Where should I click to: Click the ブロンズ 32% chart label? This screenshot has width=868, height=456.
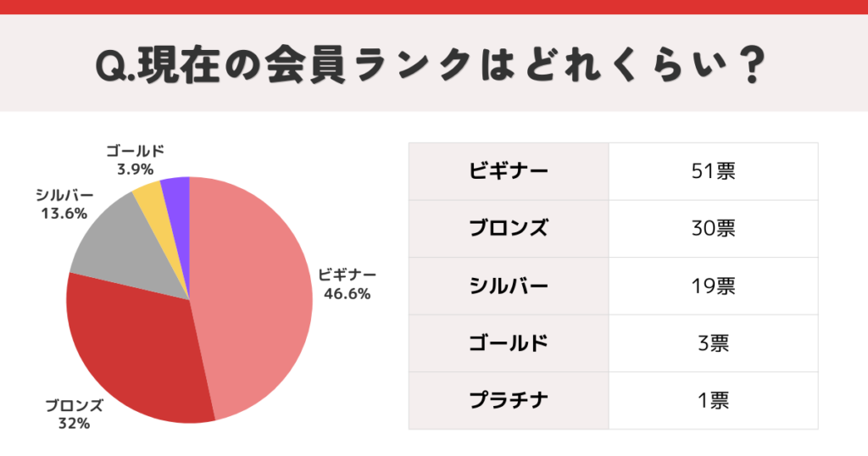click(74, 414)
